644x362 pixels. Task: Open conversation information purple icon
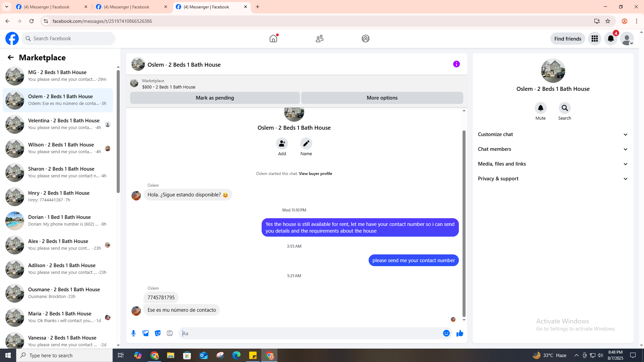click(457, 64)
